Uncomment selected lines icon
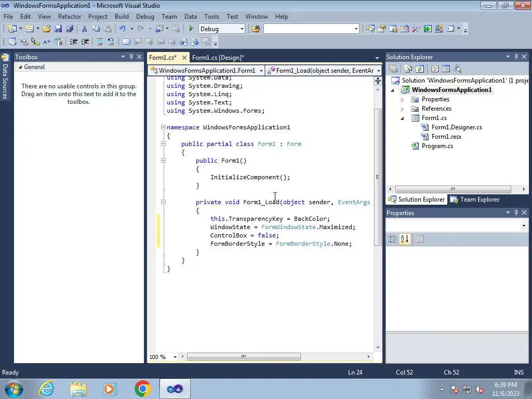Image resolution: width=532 pixels, height=399 pixels. point(111,42)
